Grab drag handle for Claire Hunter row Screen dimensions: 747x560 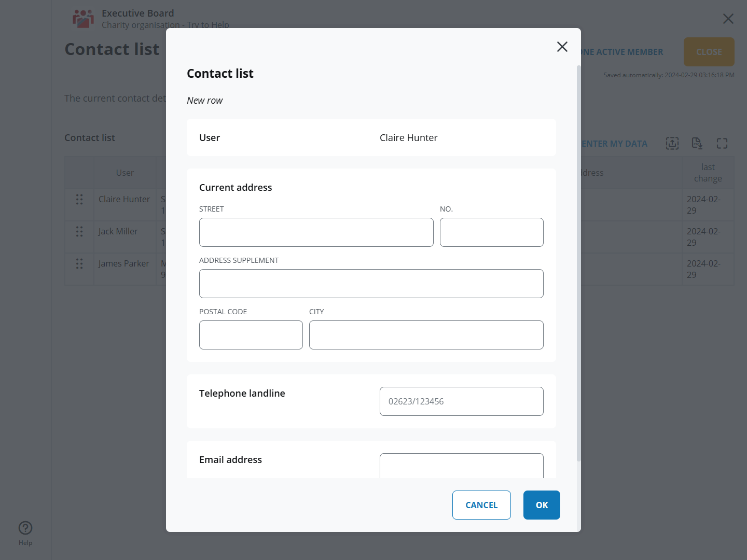point(79,200)
